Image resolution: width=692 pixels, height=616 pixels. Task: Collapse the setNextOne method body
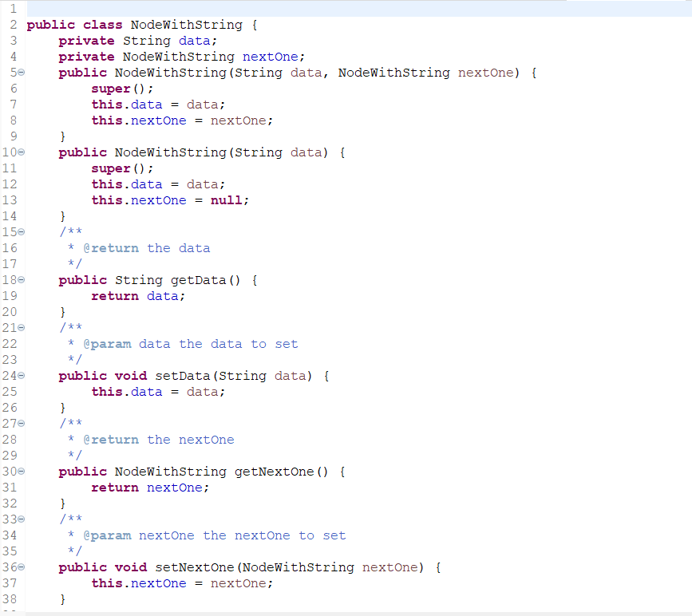(21, 567)
